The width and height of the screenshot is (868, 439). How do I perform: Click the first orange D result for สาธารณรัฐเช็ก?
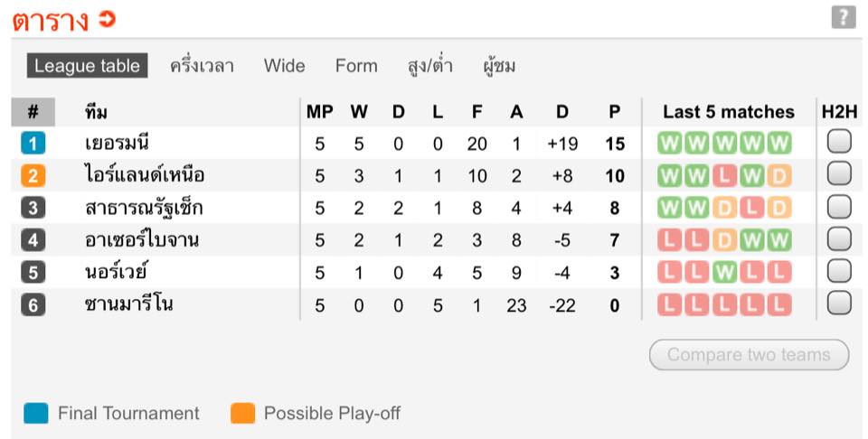click(723, 208)
